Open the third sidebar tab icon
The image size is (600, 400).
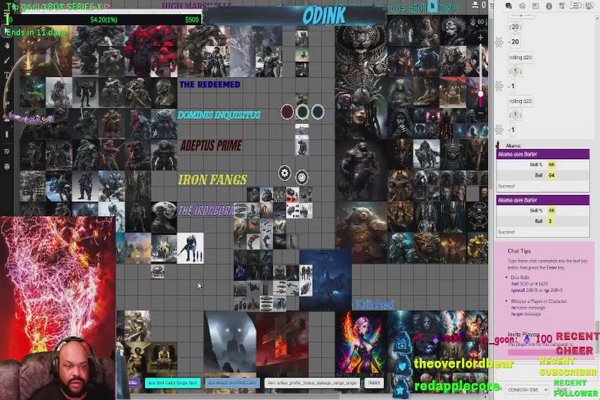[536, 6]
